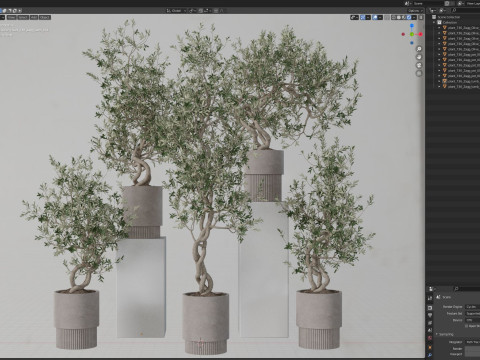480x360 pixels.
Task: Open the Render properties tab
Action: coord(430,308)
